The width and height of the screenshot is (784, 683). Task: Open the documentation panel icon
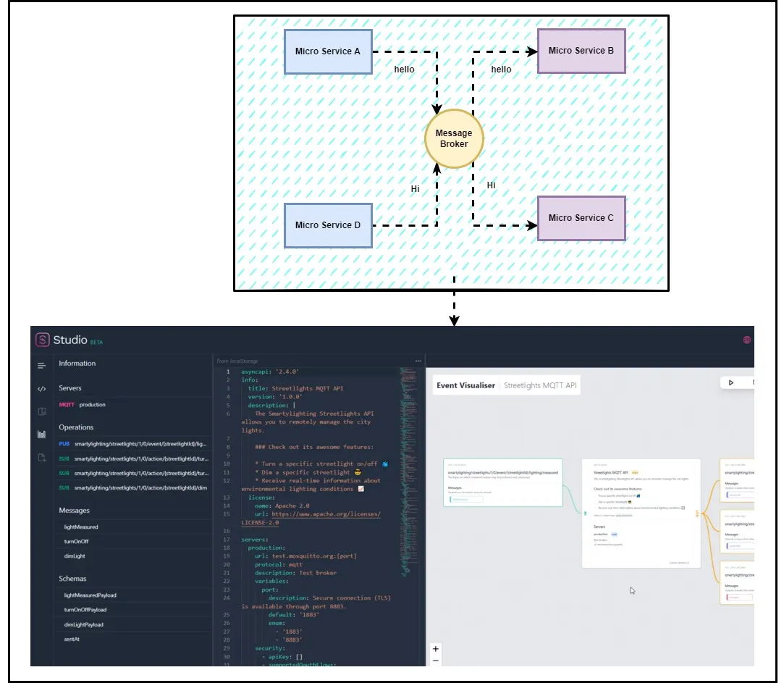pyautogui.click(x=42, y=411)
